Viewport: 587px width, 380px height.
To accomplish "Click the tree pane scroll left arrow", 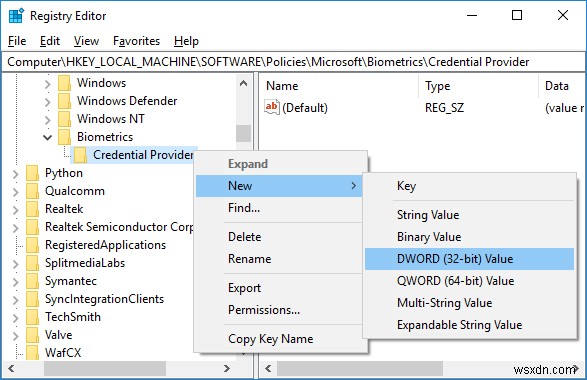I will point(11,368).
